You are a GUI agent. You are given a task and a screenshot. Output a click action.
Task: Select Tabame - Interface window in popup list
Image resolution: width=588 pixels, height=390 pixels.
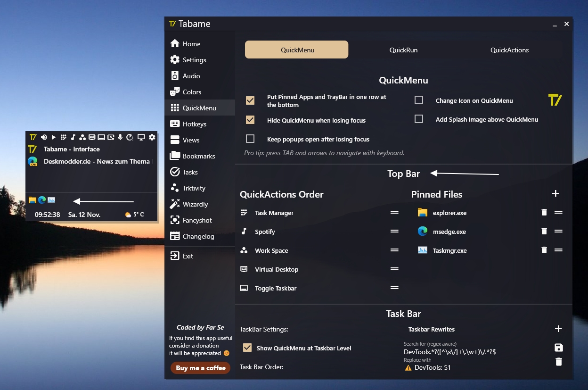pyautogui.click(x=91, y=149)
